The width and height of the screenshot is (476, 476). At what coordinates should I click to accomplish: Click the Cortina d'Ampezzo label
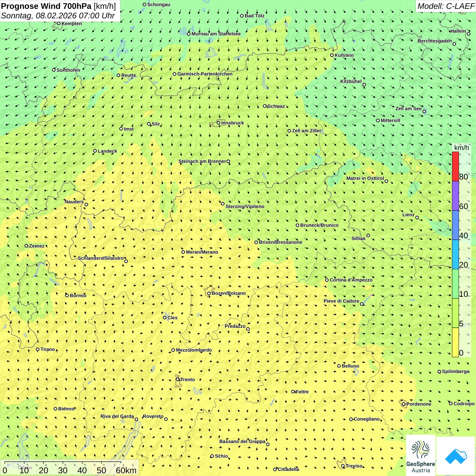351,280
